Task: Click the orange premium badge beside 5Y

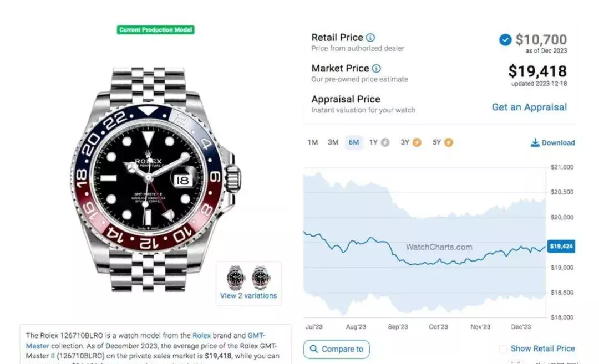Action: coord(449,142)
